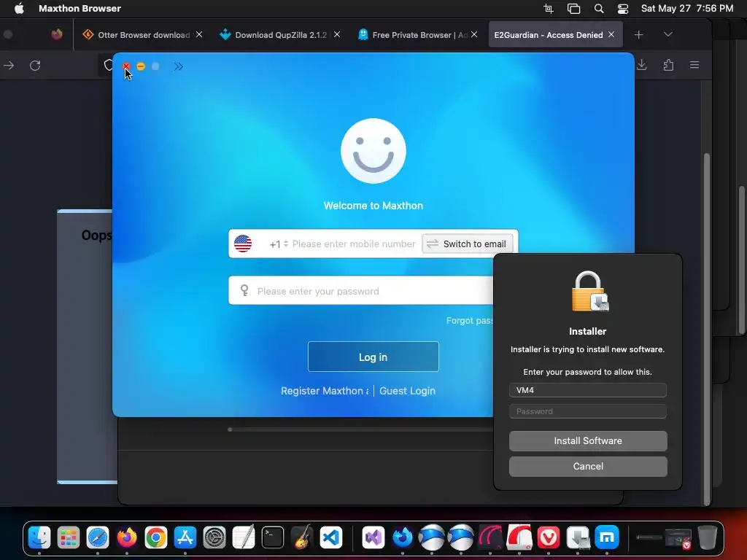This screenshot has width=747, height=560.
Task: Switch to the Otter Browser download tab
Action: (x=136, y=35)
